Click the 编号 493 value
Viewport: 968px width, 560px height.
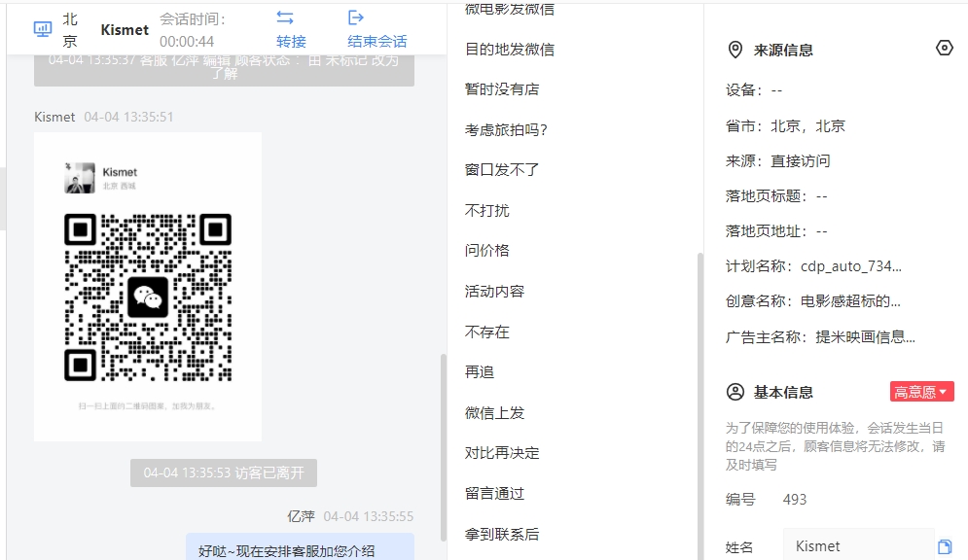coord(795,500)
